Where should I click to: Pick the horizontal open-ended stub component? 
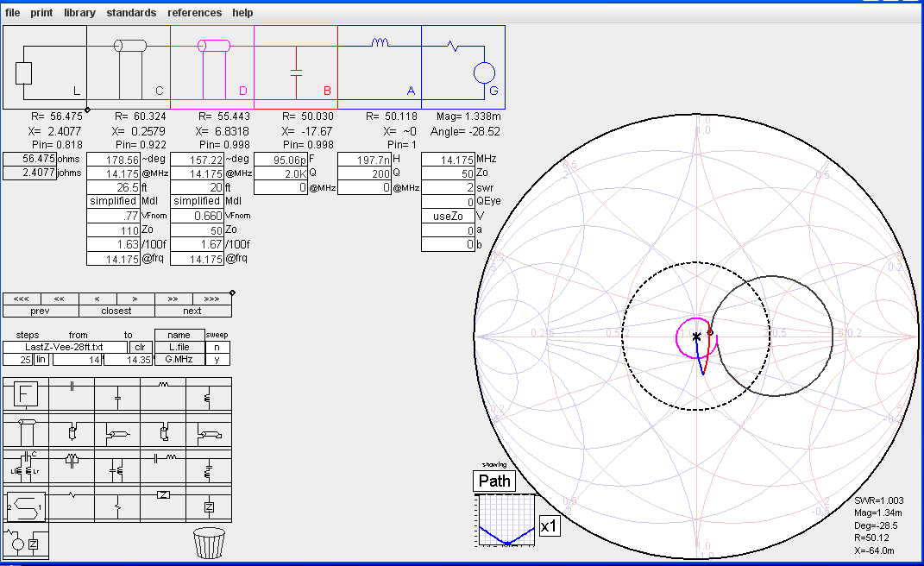(117, 431)
